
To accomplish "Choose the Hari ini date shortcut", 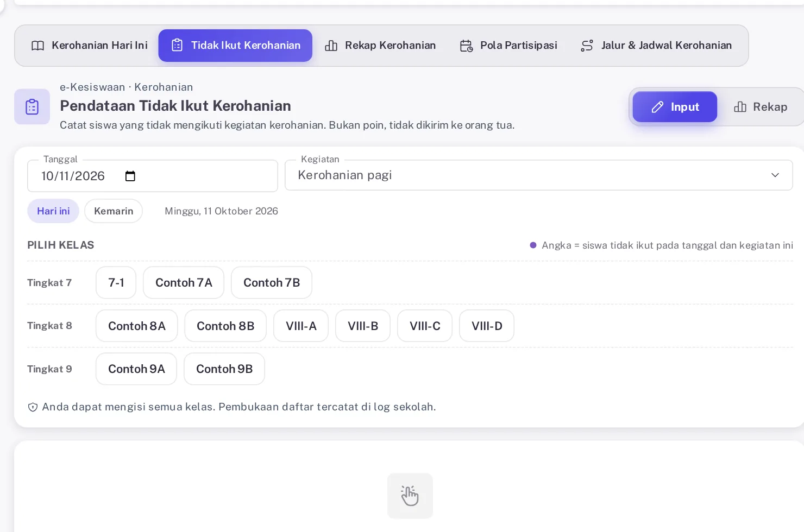I will tap(53, 211).
